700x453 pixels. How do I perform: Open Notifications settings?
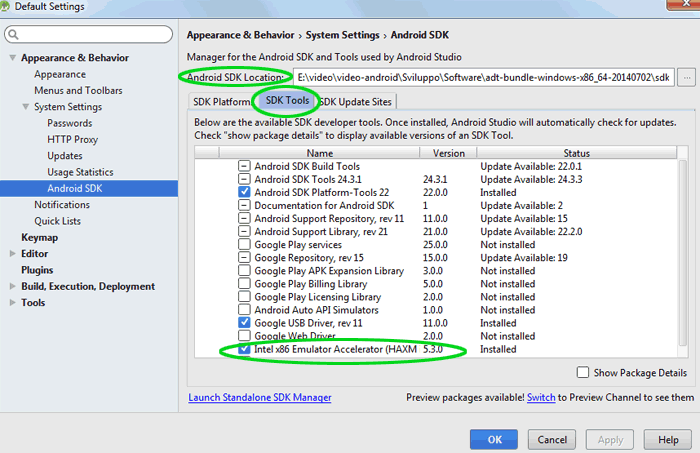click(62, 204)
